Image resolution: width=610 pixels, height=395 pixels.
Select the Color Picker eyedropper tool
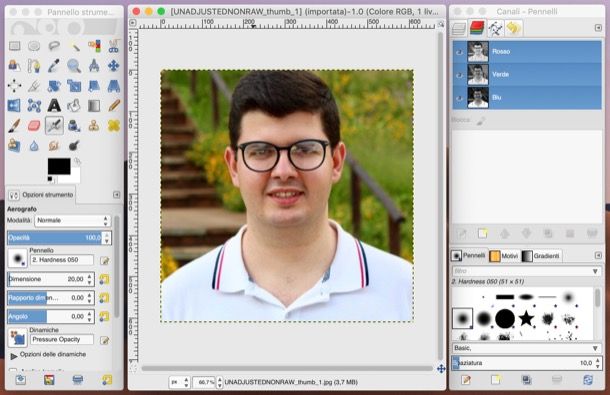pyautogui.click(x=54, y=66)
